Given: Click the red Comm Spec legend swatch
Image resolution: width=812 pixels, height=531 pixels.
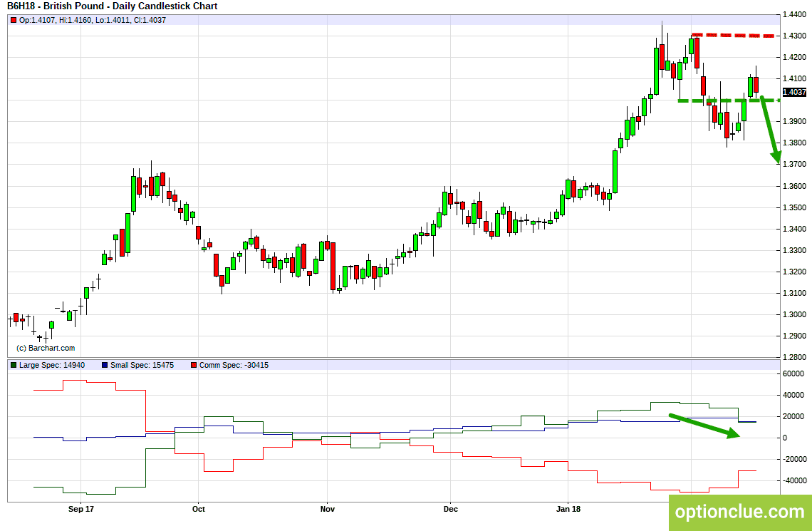Looking at the screenshot, I should pos(194,365).
